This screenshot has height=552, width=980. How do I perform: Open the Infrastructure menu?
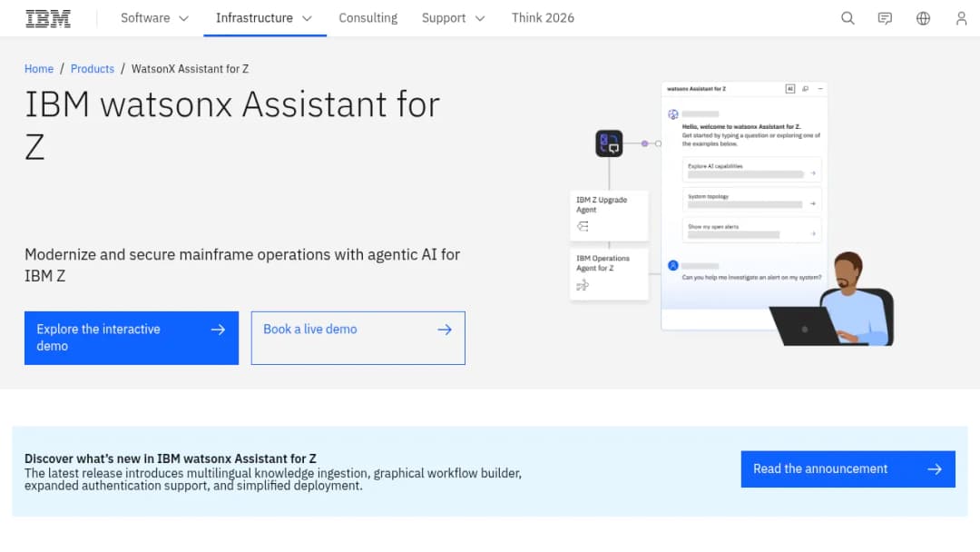265,18
